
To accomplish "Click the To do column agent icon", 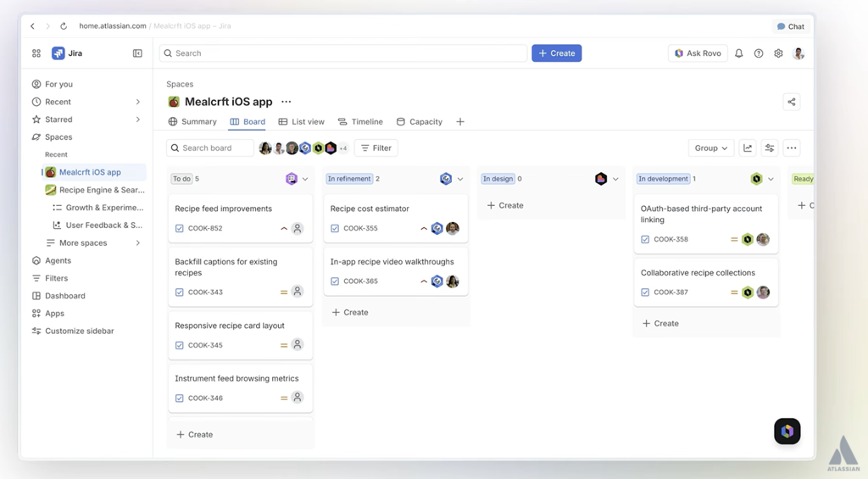I will pyautogui.click(x=292, y=179).
